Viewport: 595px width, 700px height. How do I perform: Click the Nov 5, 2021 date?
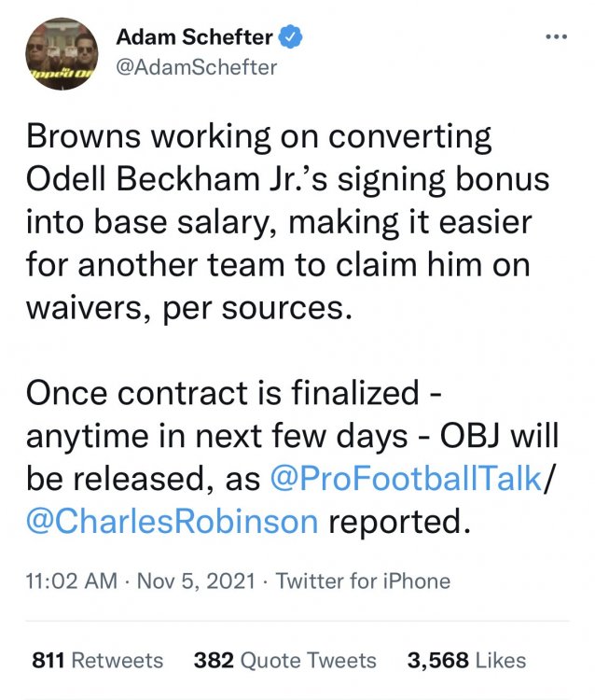coord(196,581)
